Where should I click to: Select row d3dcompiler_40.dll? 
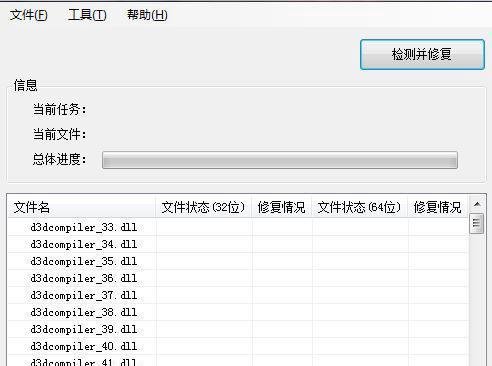[238, 346]
